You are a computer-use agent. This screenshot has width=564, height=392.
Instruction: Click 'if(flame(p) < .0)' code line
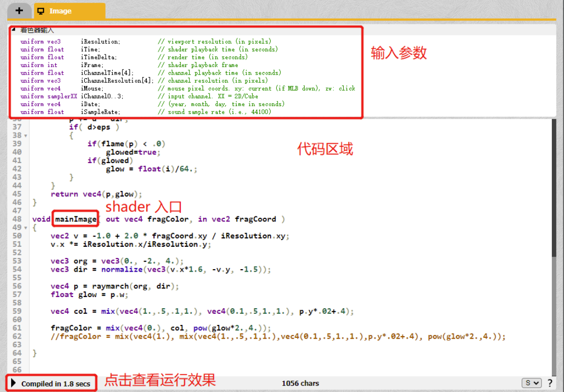(126, 144)
